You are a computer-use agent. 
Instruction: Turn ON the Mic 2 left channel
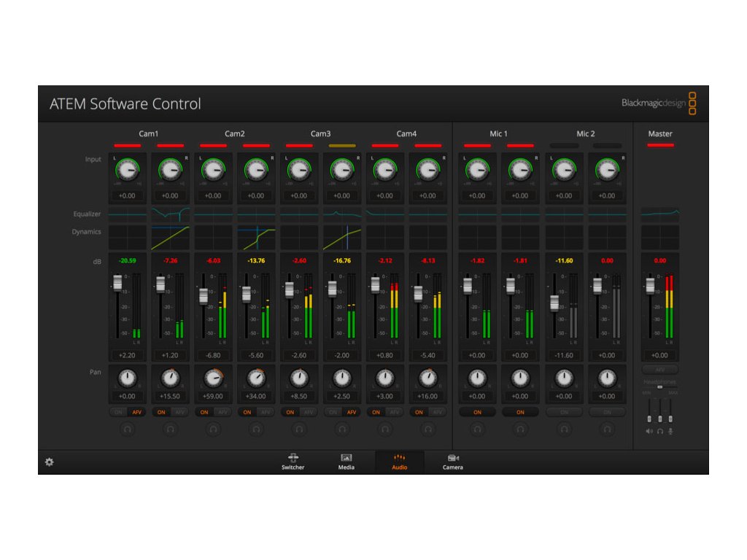[x=564, y=413]
